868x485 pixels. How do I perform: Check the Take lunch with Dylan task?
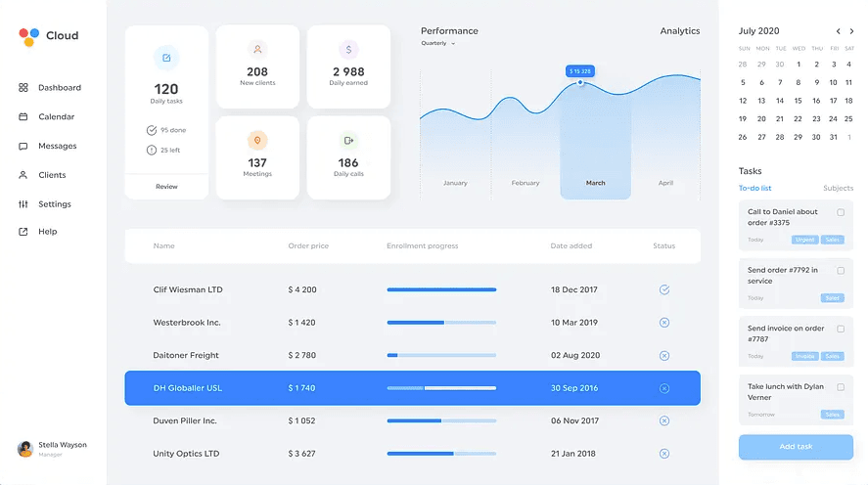[x=841, y=387]
